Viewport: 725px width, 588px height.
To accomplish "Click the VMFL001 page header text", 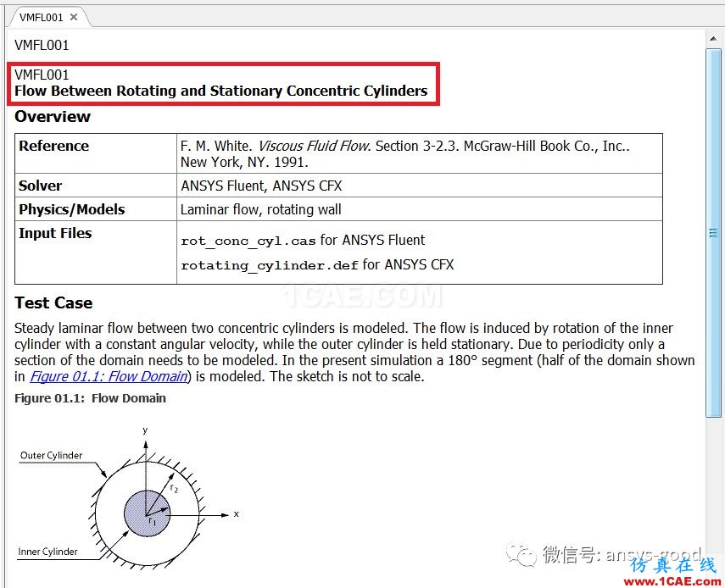I will pos(42,45).
